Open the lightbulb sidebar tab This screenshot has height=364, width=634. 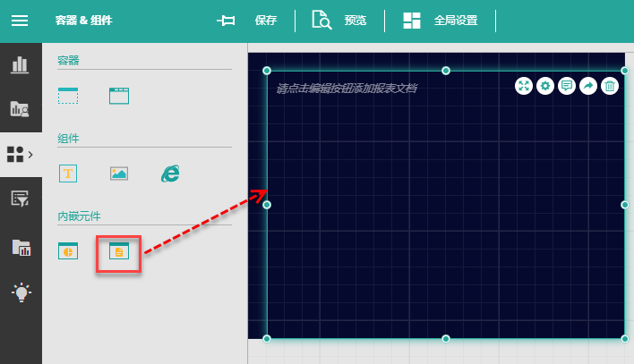[x=21, y=292]
